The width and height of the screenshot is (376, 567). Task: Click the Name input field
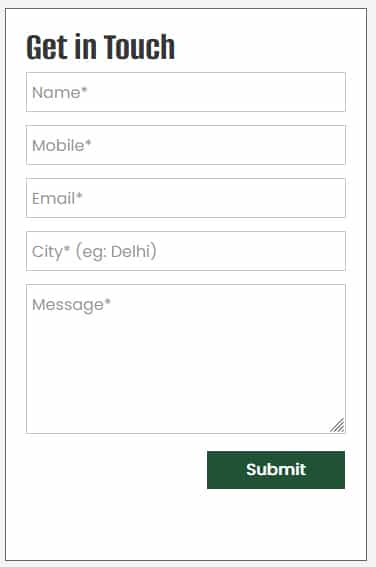click(186, 92)
